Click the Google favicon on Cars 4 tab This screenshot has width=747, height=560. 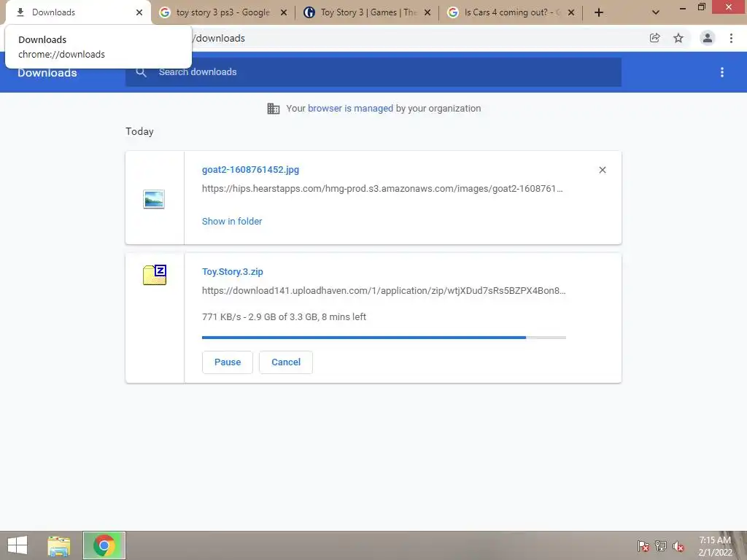(x=453, y=12)
